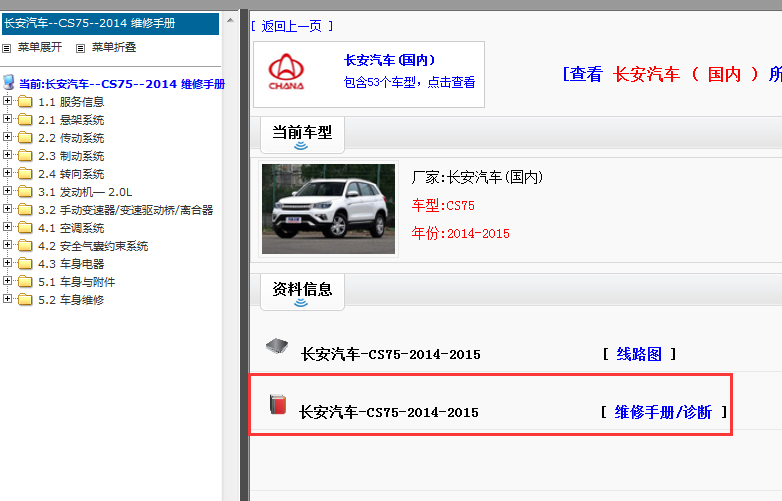This screenshot has width=782, height=501.
Task: Open the 线路图 wiring diagram link
Action: point(639,354)
